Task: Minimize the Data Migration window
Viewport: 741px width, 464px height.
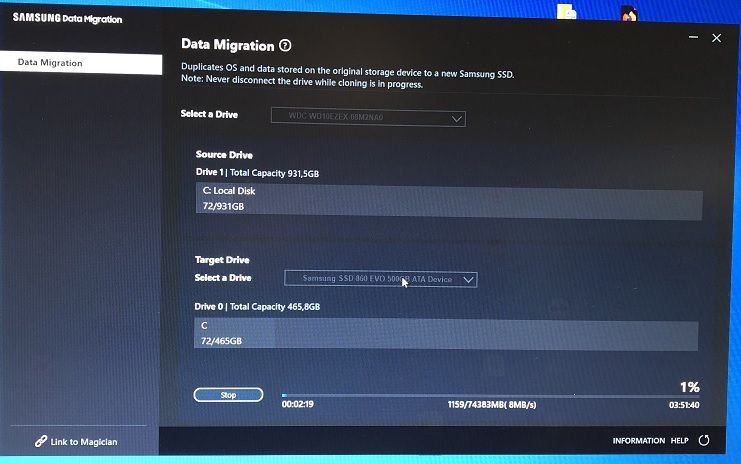Action: 693,38
